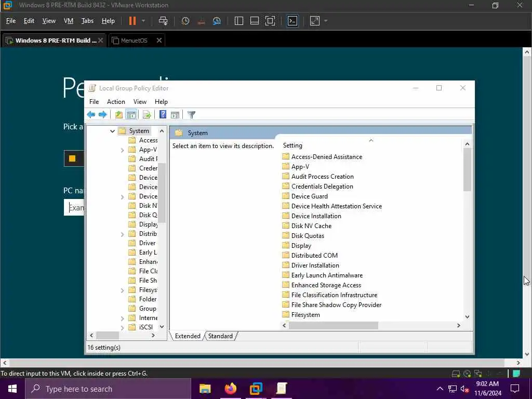This screenshot has width=532, height=399.
Task: Enter full screen mode icon in VMware
Action: 270,21
